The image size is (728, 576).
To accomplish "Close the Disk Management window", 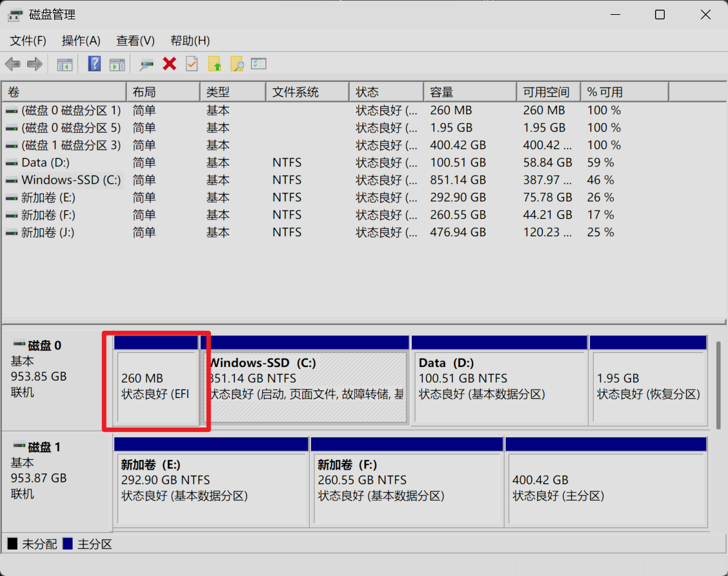I will [705, 15].
